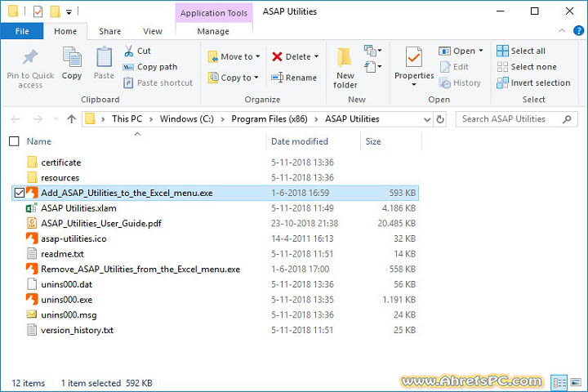Collapse the ribbon with chevron
The height and width of the screenshot is (392, 588).
[x=562, y=31]
